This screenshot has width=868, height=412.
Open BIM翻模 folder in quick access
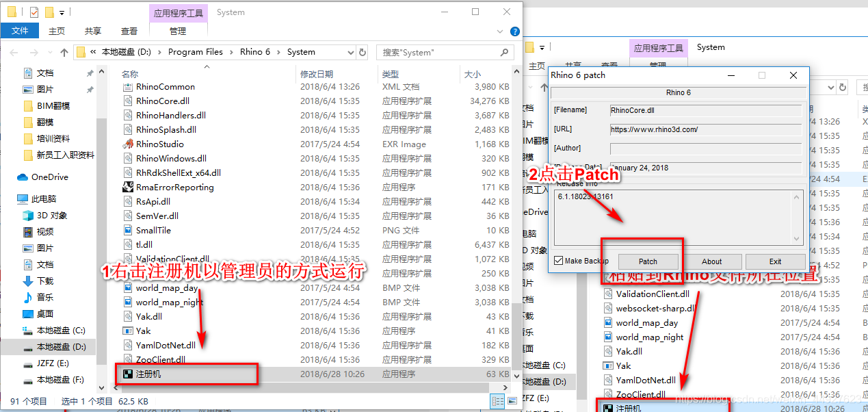46,106
